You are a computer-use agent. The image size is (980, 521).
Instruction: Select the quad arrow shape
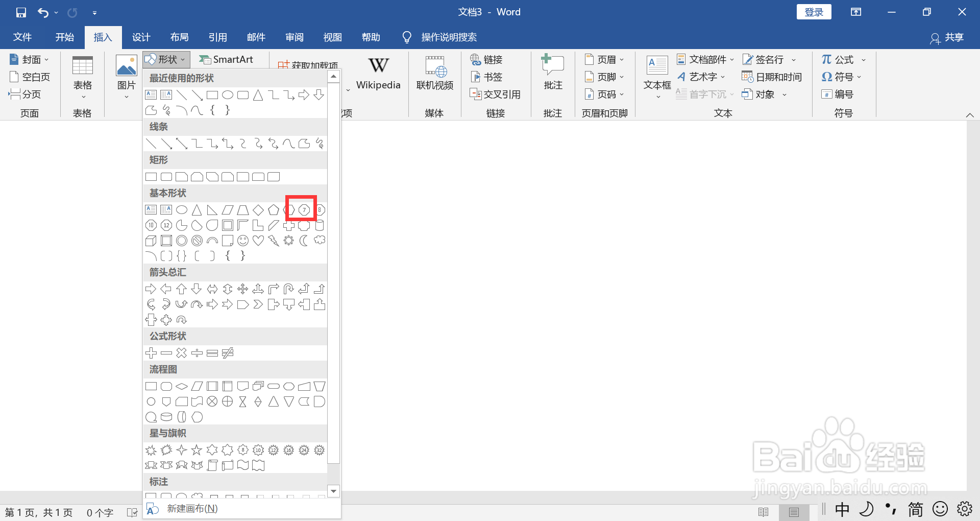pos(243,289)
